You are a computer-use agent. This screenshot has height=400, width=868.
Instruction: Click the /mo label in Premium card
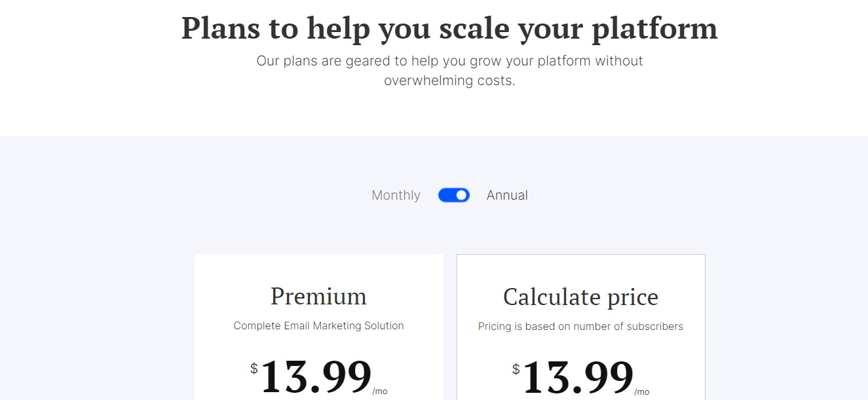click(380, 391)
